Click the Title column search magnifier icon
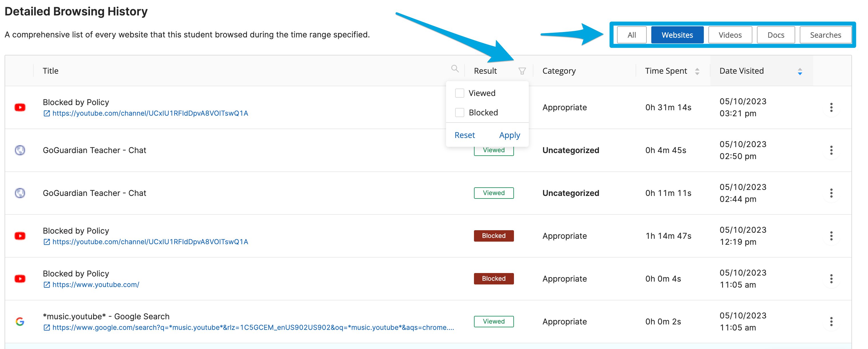Image resolution: width=868 pixels, height=349 pixels. [x=455, y=69]
